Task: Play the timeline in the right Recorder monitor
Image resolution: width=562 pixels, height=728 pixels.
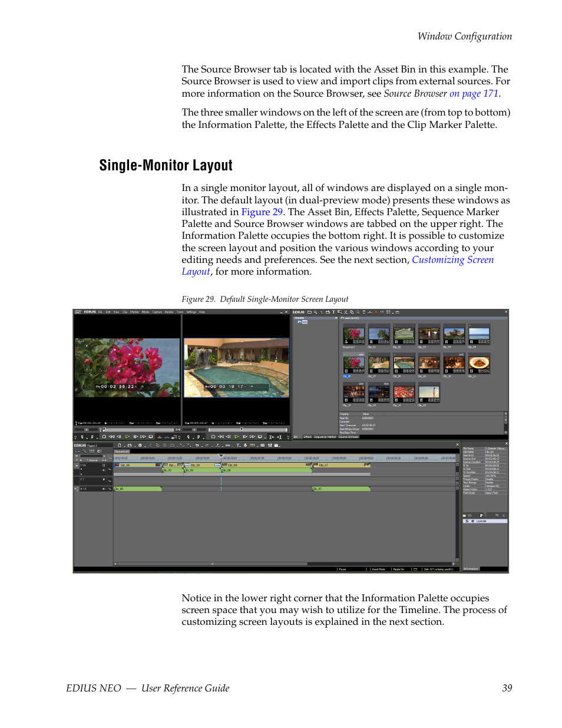Action: (x=237, y=437)
